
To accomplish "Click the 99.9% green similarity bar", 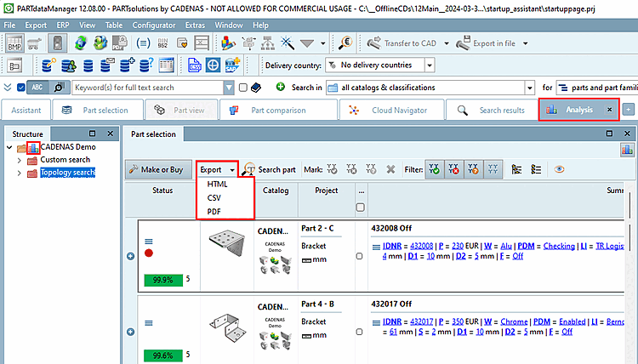I will (x=163, y=280).
